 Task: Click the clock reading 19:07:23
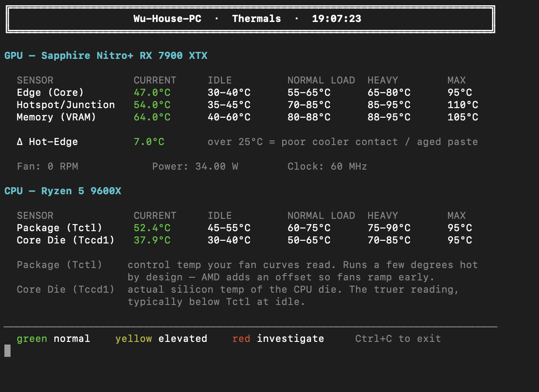tap(337, 18)
